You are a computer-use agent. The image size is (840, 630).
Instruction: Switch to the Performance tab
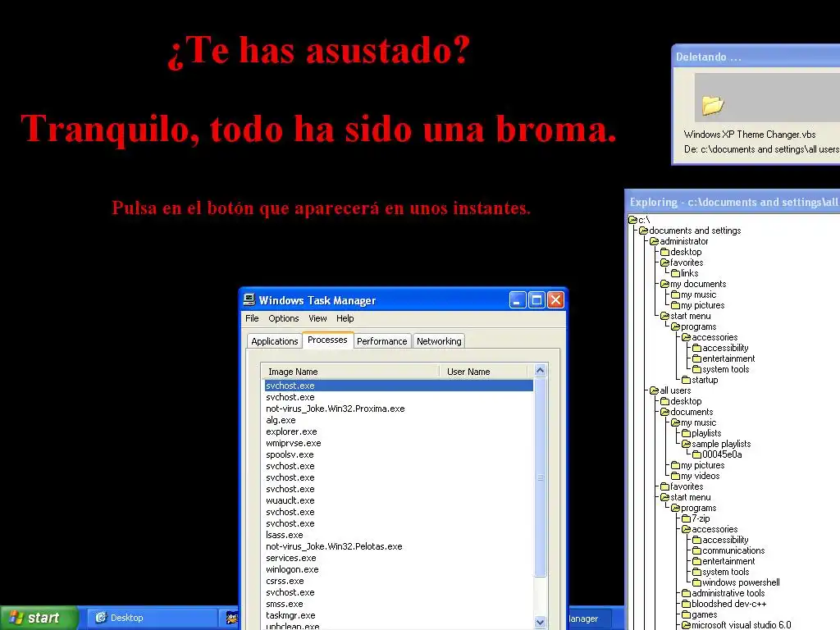pyautogui.click(x=382, y=341)
